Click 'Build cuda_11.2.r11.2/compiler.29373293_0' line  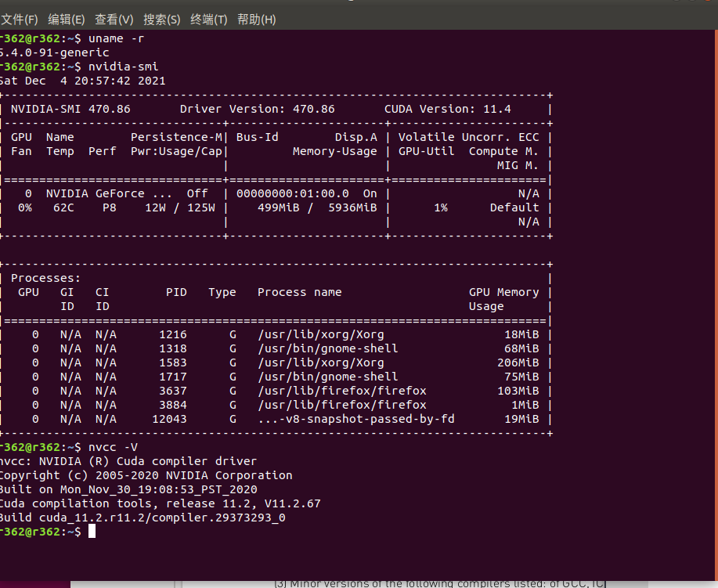[143, 518]
